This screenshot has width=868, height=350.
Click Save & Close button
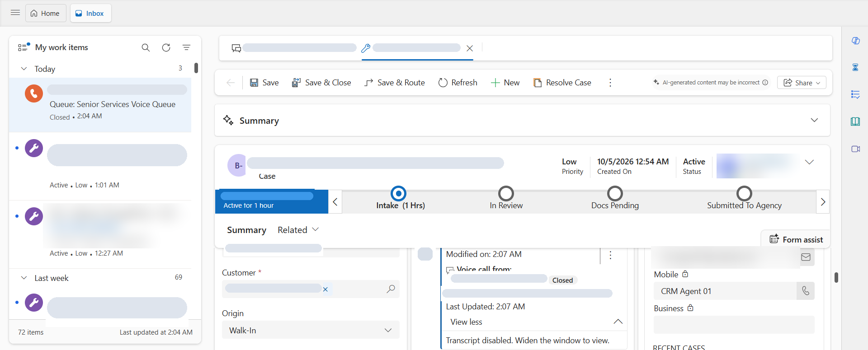pos(321,83)
